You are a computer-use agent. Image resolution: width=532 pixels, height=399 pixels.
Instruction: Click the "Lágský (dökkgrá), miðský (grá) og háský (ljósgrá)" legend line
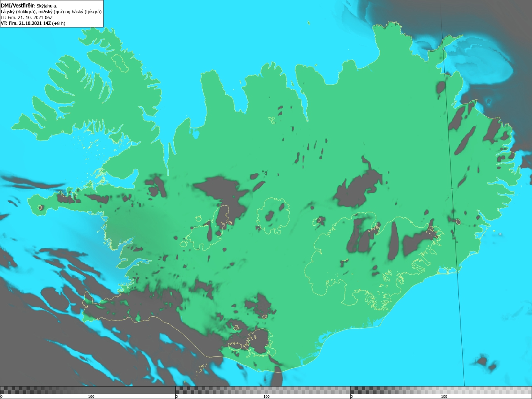click(51, 12)
